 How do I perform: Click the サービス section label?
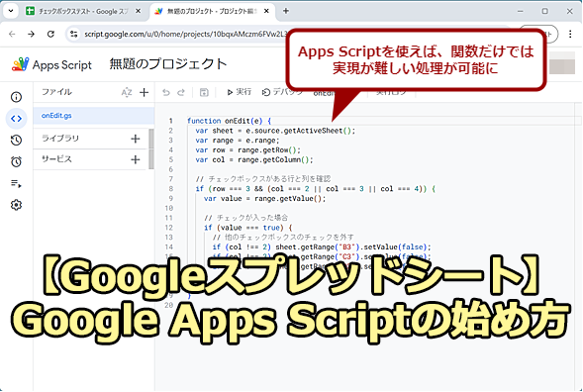click(56, 159)
